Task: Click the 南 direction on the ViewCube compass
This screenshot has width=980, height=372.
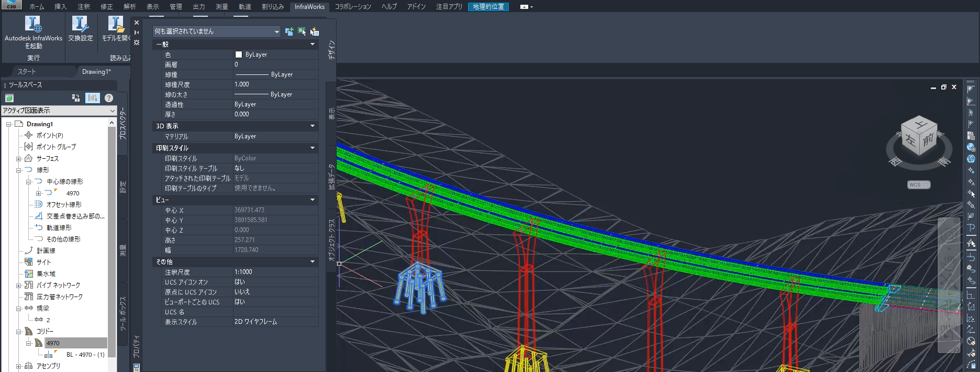Action: 943,162
